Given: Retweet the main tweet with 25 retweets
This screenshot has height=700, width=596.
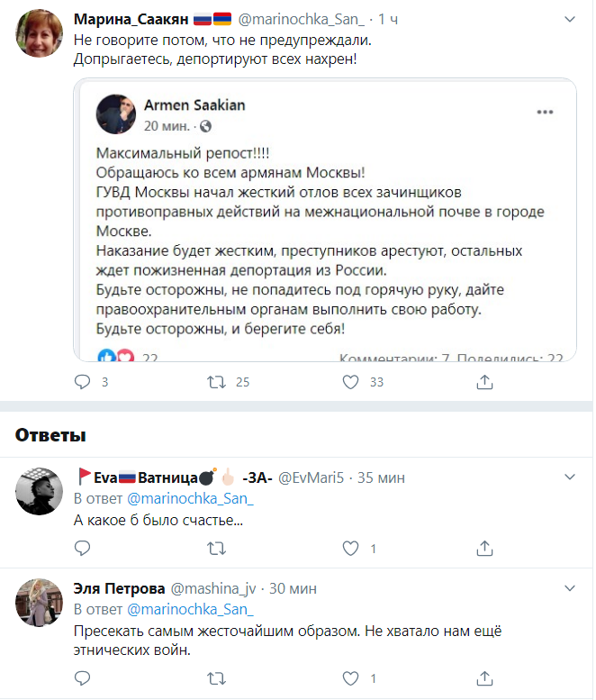Looking at the screenshot, I should click(x=216, y=382).
